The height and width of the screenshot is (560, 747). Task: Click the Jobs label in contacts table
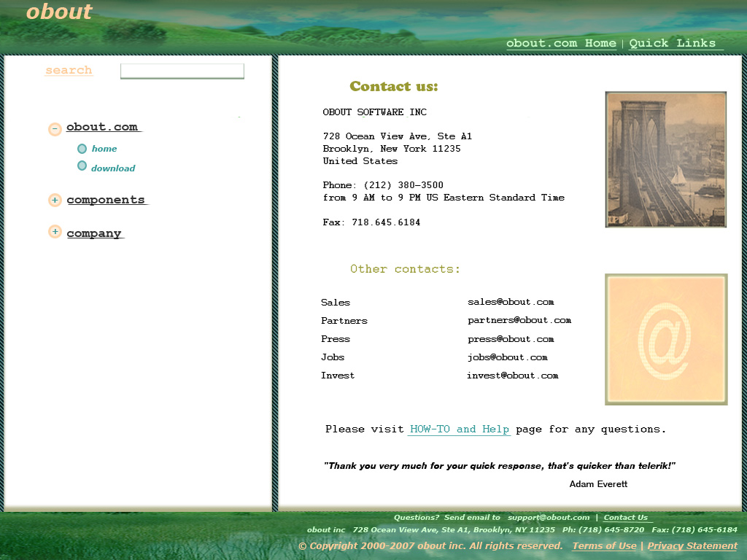click(333, 357)
